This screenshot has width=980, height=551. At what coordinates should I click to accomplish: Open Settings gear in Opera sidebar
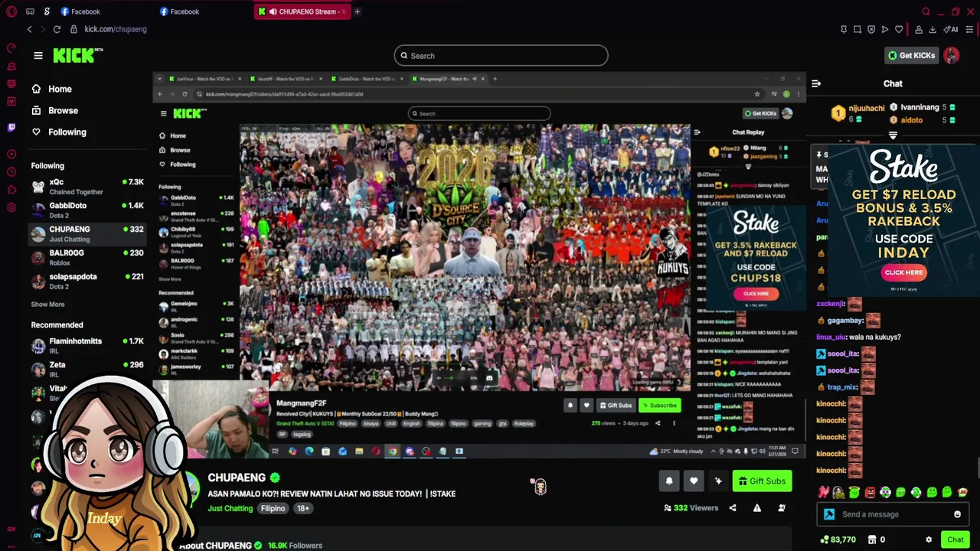point(11,207)
